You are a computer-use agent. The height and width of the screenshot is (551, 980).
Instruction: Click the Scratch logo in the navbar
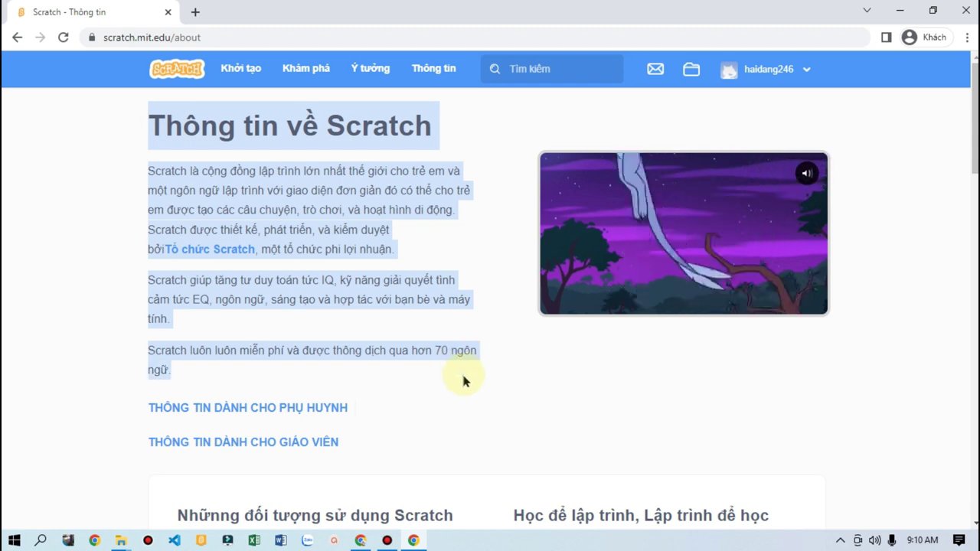pos(177,69)
